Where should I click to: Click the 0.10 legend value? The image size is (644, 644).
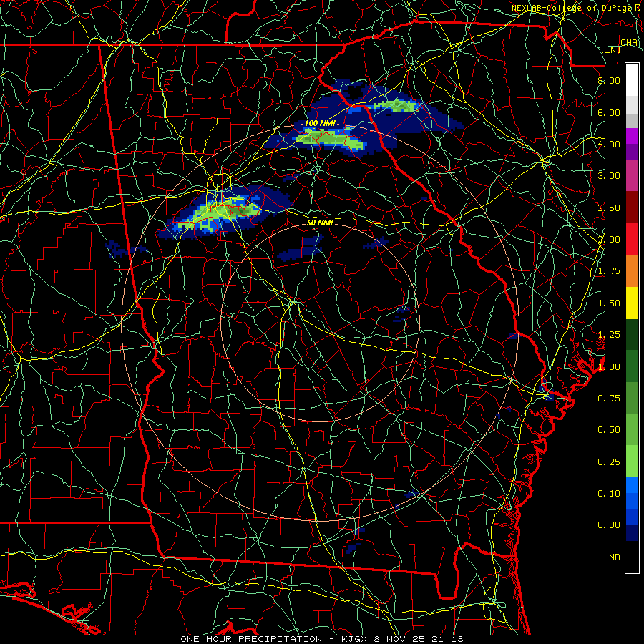pos(609,494)
